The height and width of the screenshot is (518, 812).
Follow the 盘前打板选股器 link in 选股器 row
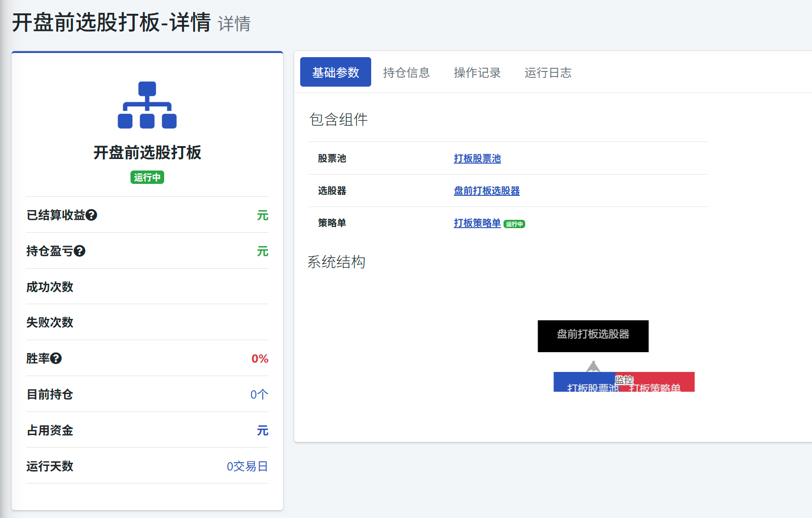(486, 191)
